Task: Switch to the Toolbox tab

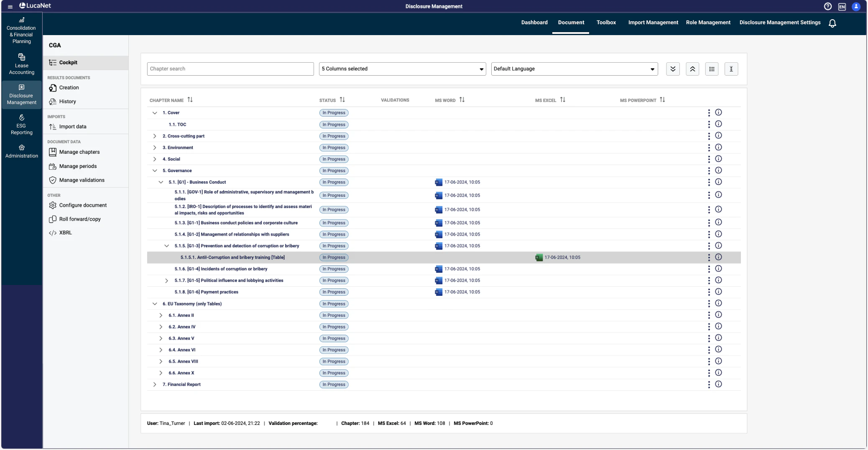Action: [x=606, y=22]
